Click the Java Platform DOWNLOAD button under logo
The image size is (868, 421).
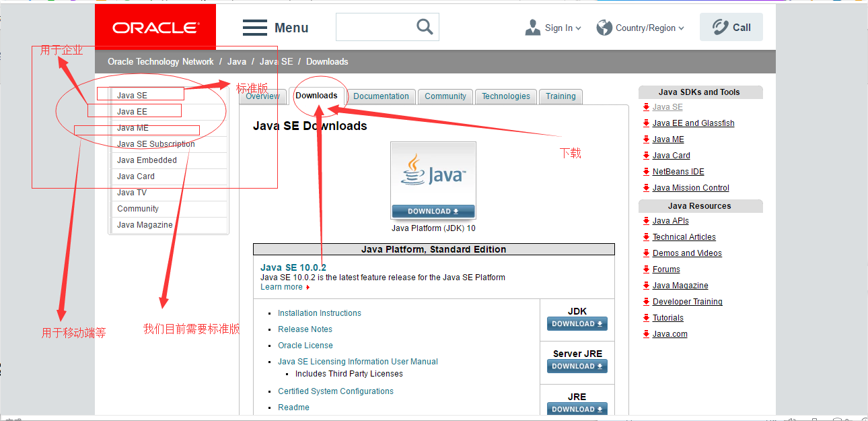(433, 211)
